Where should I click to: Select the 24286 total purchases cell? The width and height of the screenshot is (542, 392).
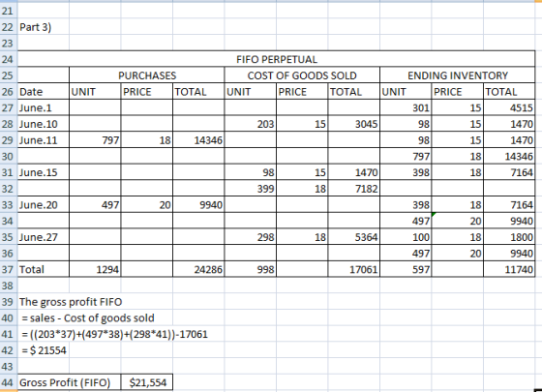tap(198, 269)
